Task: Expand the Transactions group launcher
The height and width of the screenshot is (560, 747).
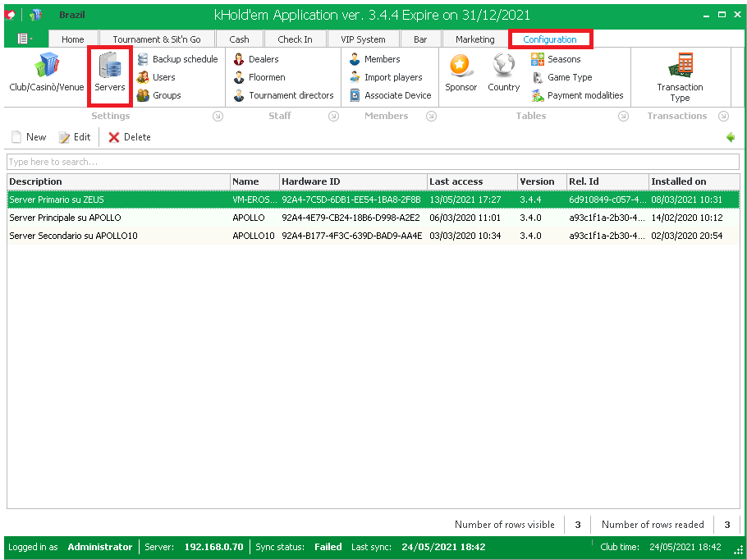Action: point(724,116)
